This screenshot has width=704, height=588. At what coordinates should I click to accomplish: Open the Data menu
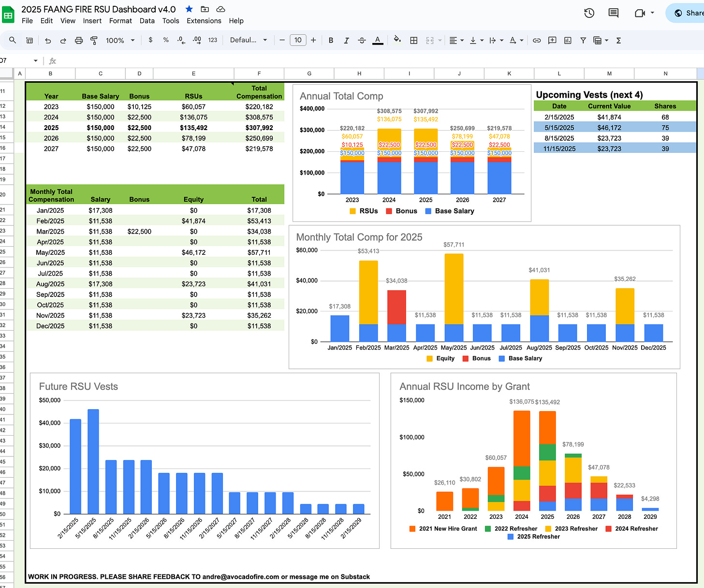(147, 21)
